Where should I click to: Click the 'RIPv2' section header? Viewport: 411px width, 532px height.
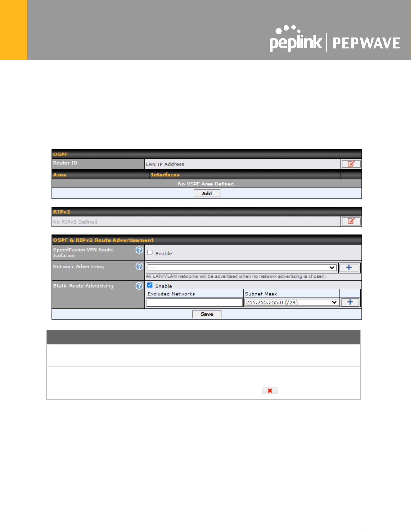pyautogui.click(x=62, y=212)
